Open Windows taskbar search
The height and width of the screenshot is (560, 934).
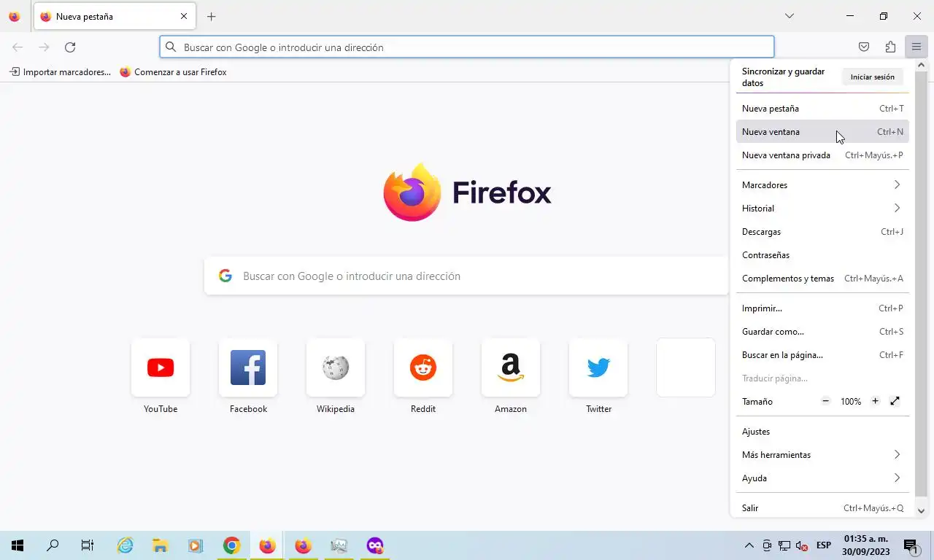tap(53, 545)
